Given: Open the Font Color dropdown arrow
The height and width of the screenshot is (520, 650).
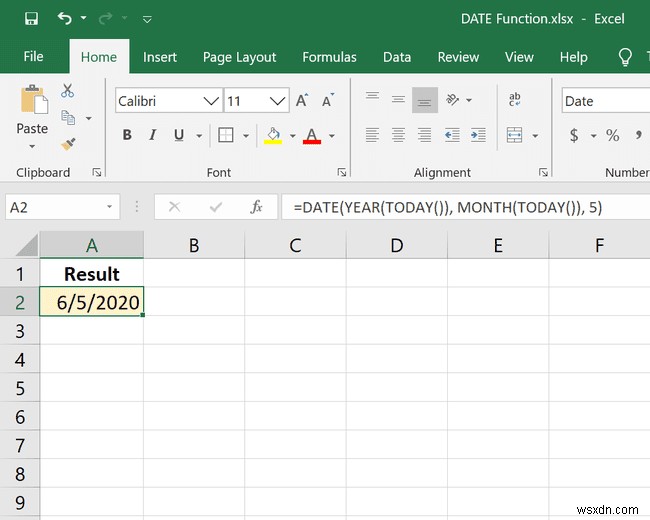Looking at the screenshot, I should point(332,136).
